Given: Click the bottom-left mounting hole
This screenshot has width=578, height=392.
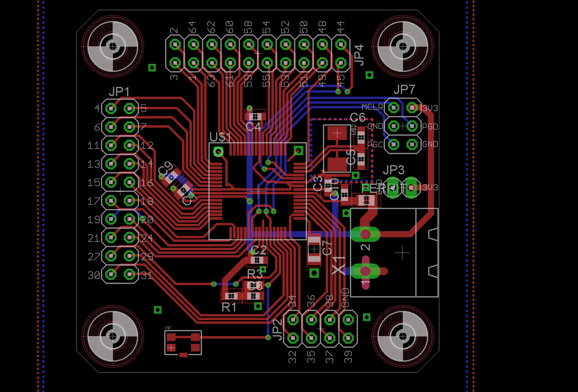Looking at the screenshot, I should (x=113, y=336).
